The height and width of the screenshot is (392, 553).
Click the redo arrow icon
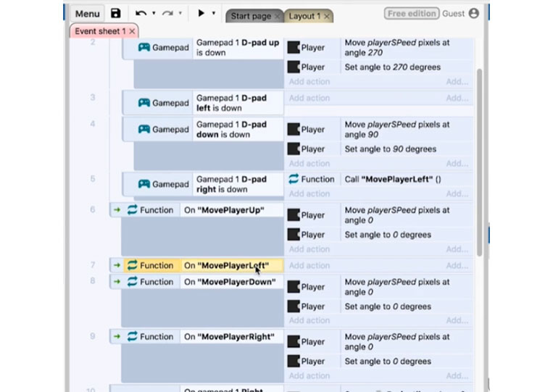(167, 13)
